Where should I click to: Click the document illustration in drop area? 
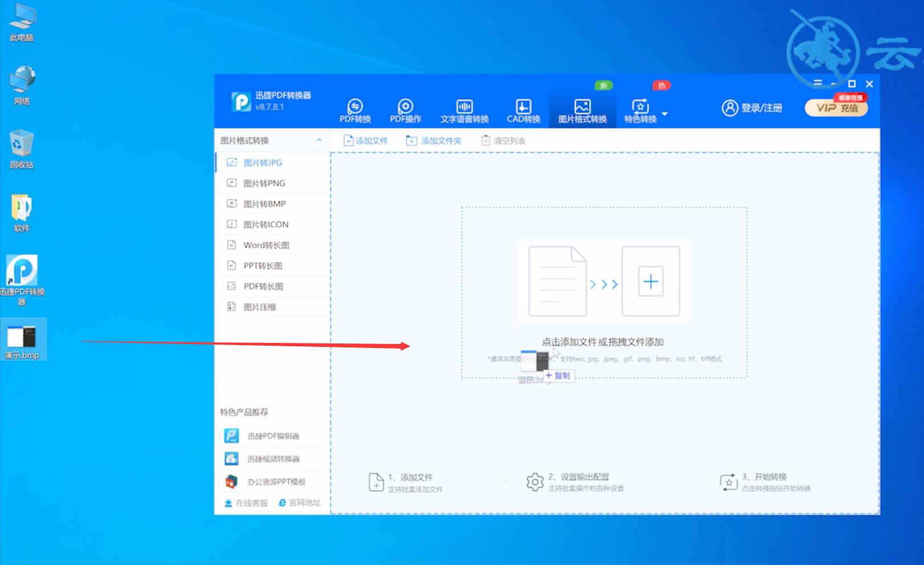pos(557,281)
